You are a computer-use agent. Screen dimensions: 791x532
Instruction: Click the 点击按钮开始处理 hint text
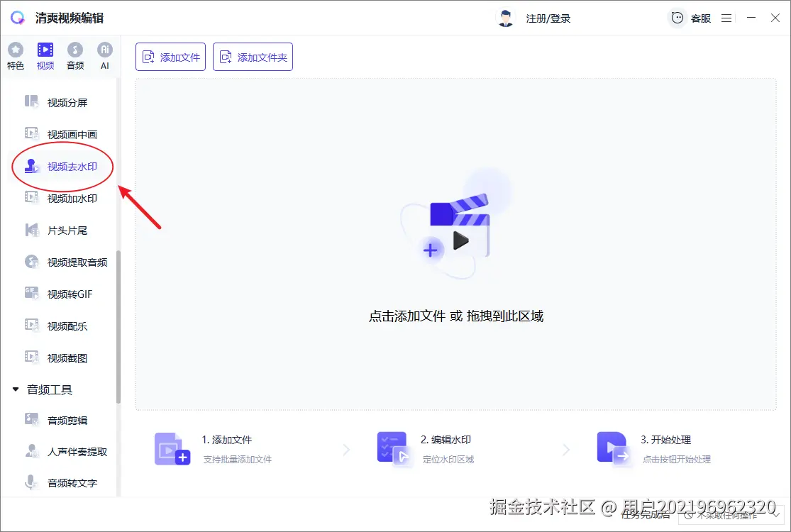coord(676,460)
